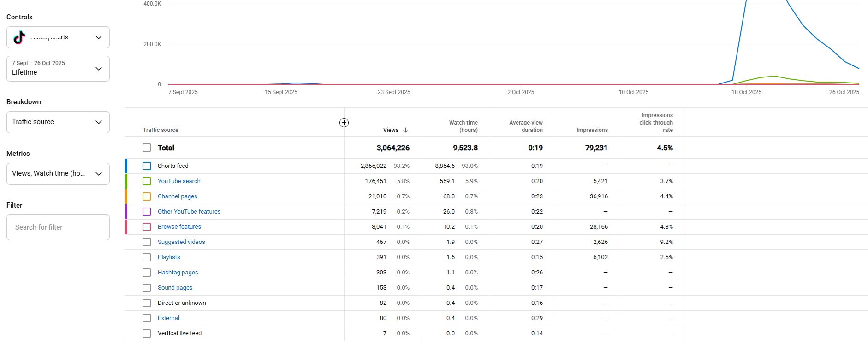Click the channel avatar icon in Controls
Image resolution: width=868 pixels, height=356 pixels.
pos(19,37)
